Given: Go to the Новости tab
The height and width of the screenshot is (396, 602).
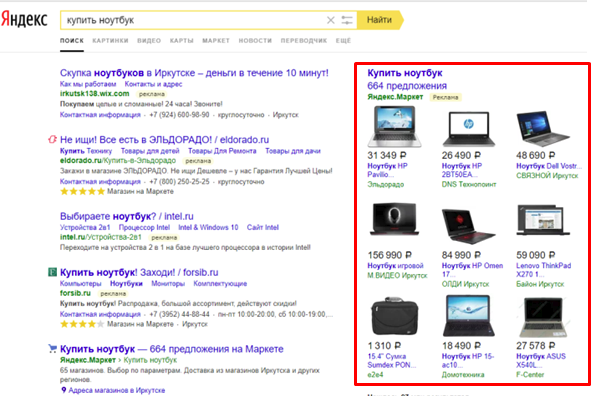Looking at the screenshot, I should coord(255,41).
